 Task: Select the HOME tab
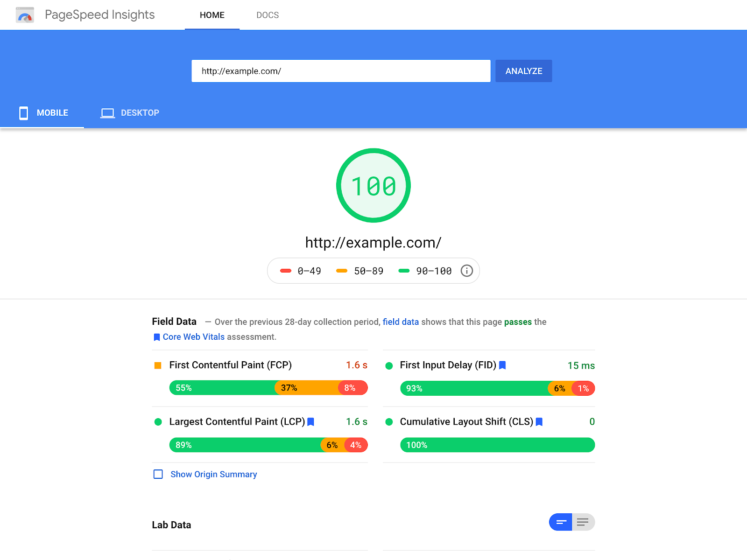tap(212, 15)
